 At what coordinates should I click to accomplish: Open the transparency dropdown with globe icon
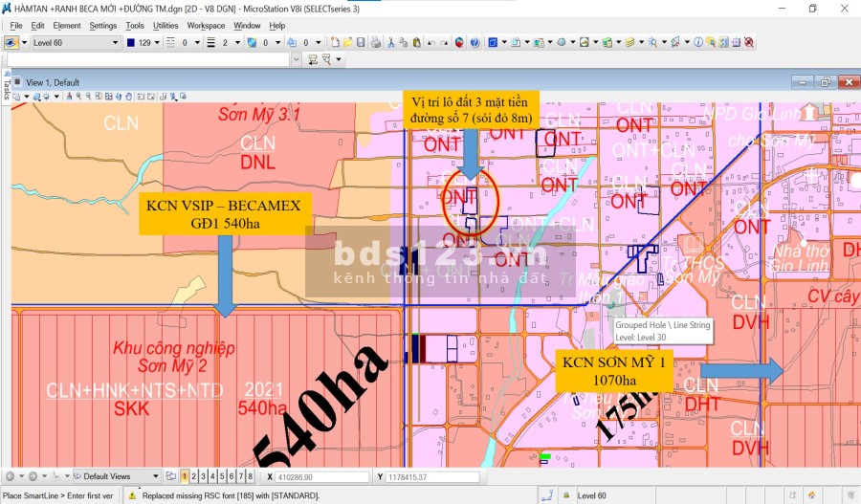coord(277,42)
